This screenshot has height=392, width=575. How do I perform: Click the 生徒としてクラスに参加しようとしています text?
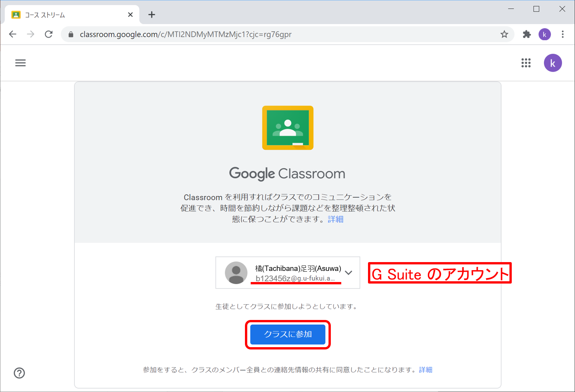pos(286,307)
